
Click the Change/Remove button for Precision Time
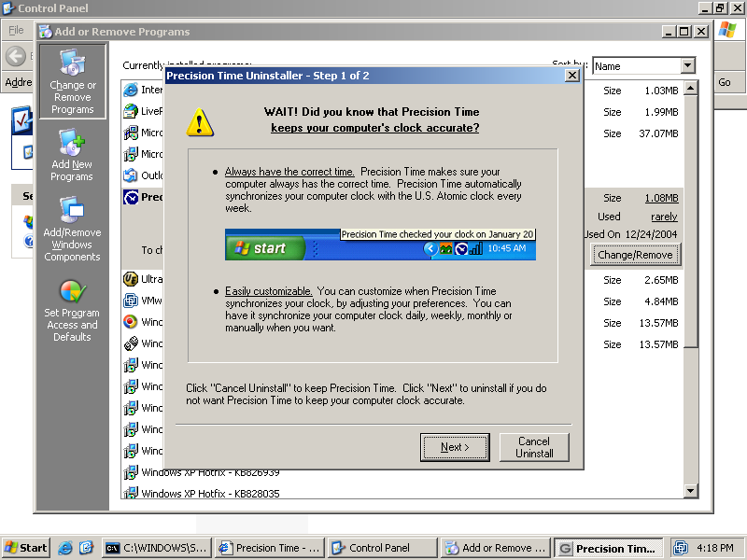pyautogui.click(x=635, y=255)
